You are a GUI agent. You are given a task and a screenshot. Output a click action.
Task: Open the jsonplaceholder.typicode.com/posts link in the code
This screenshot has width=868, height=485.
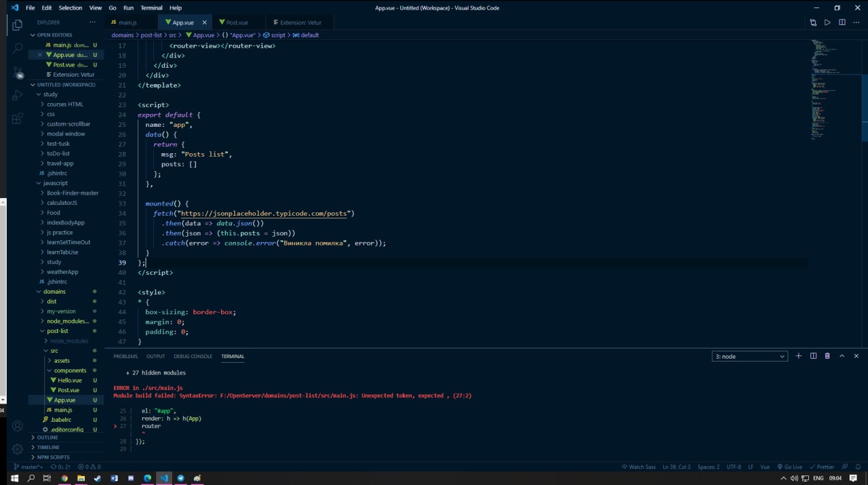[x=264, y=213]
